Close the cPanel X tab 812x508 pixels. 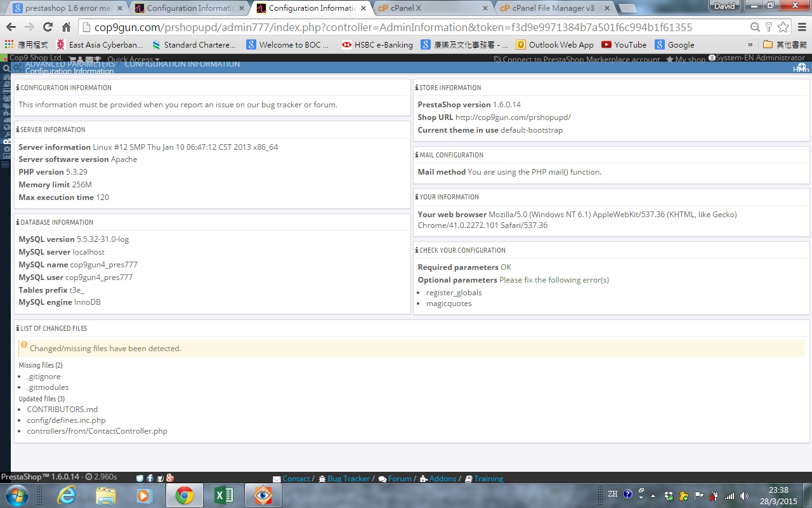pos(485,8)
